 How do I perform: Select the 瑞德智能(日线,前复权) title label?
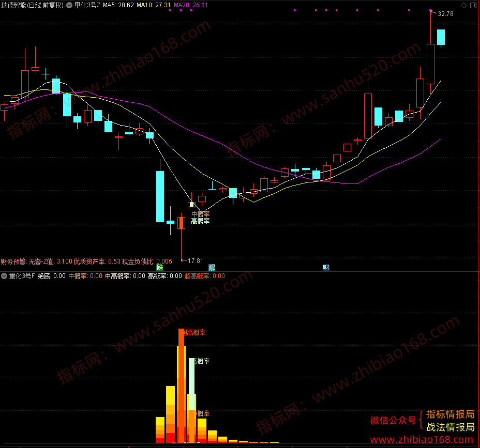(33, 5)
